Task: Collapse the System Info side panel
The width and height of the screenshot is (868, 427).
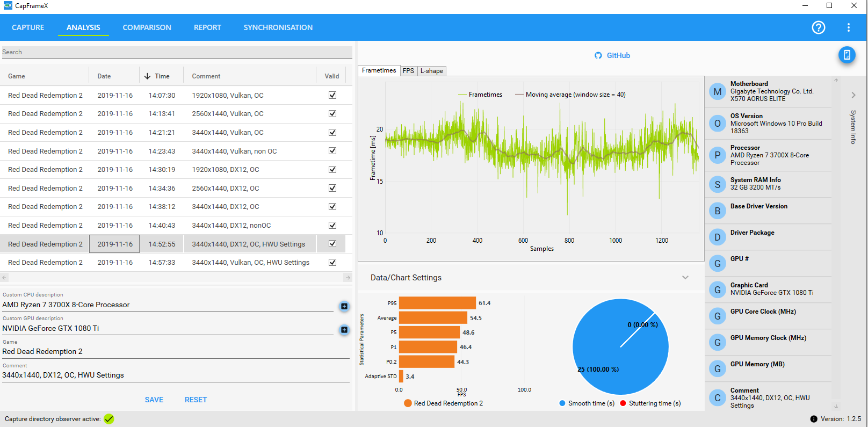Action: 853,95
